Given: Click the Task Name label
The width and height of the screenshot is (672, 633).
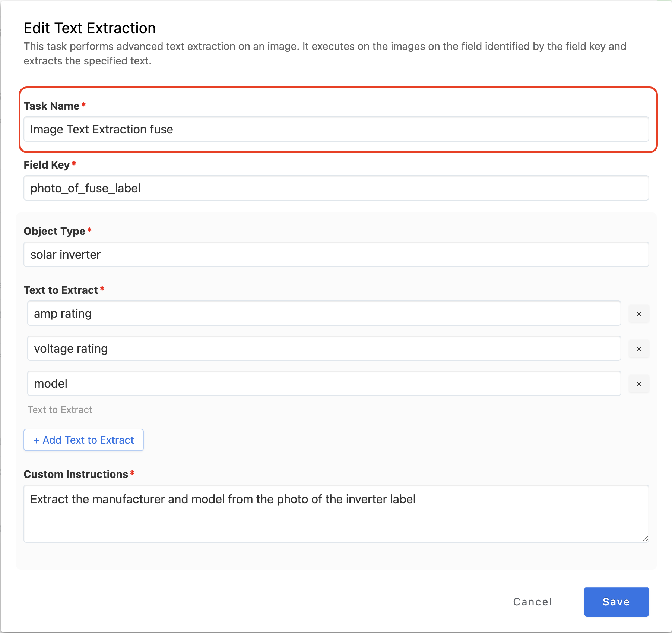Looking at the screenshot, I should click(51, 106).
